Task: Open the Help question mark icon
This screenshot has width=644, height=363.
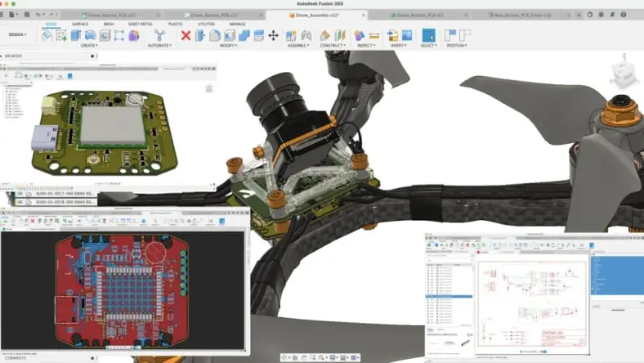Action: click(623, 15)
